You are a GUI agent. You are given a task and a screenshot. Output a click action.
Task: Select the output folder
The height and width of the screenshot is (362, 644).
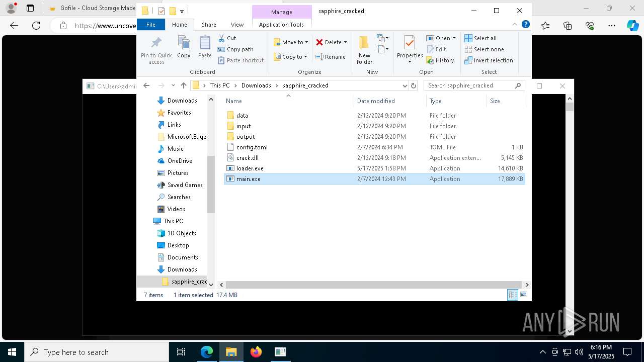pyautogui.click(x=374, y=137)
